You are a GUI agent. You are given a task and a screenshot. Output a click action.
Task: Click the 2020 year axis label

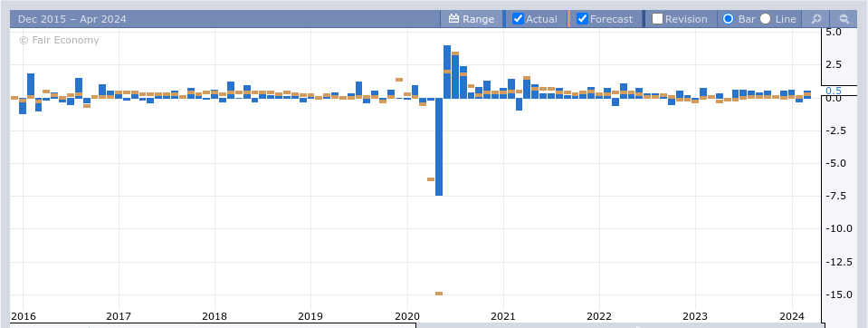click(x=407, y=316)
